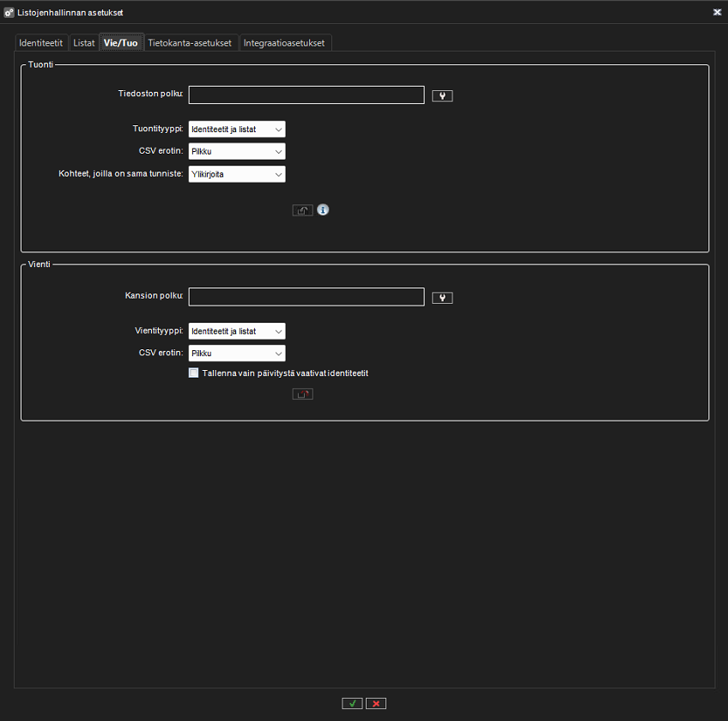Open CSV erotin dropdown in Vienti section
The width and height of the screenshot is (728, 721).
click(x=237, y=354)
